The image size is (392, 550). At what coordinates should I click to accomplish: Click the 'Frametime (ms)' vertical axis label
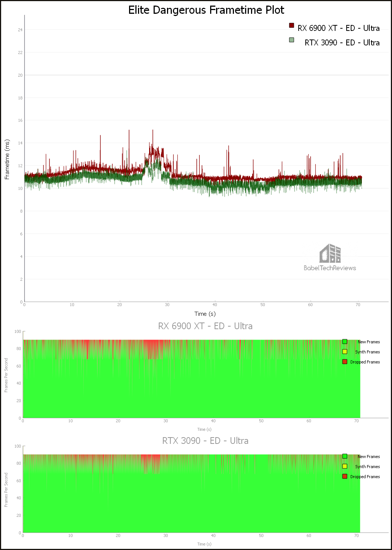[x=7, y=160]
